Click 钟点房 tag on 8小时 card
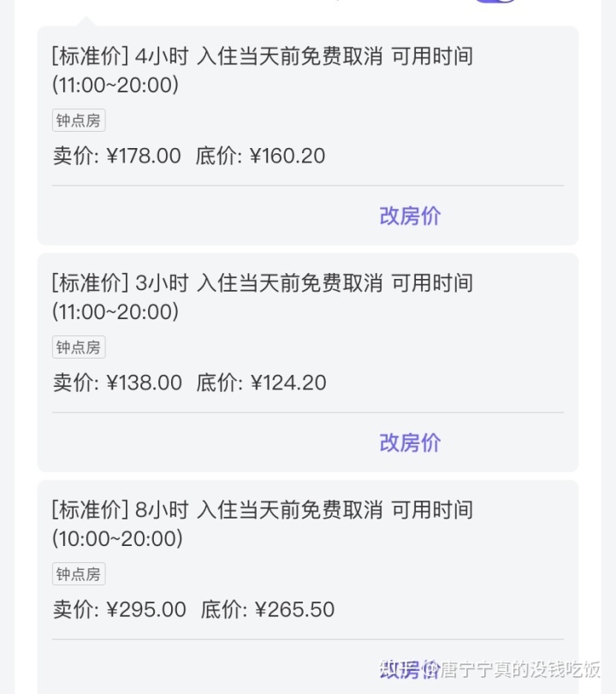Image resolution: width=616 pixels, height=694 pixels. click(x=79, y=574)
